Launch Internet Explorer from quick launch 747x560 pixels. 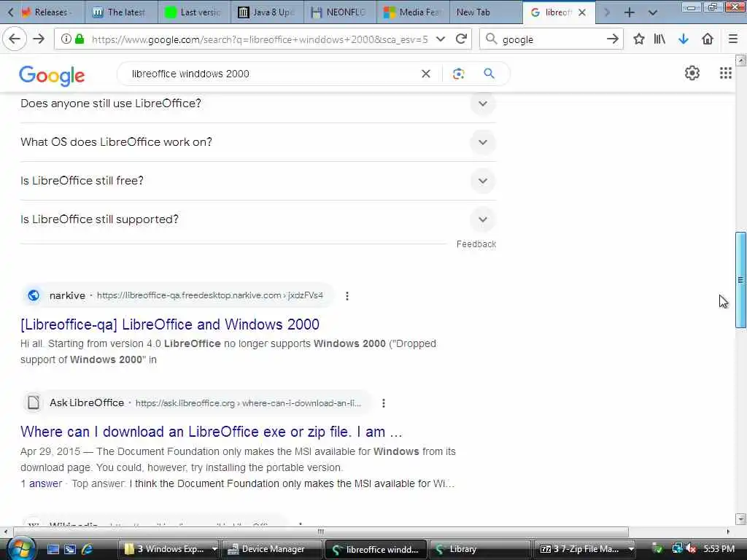click(x=88, y=549)
